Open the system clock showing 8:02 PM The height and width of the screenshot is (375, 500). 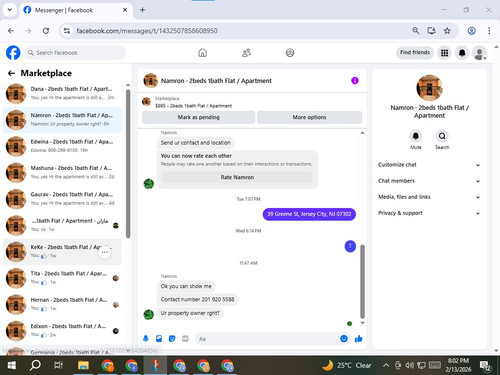(458, 365)
